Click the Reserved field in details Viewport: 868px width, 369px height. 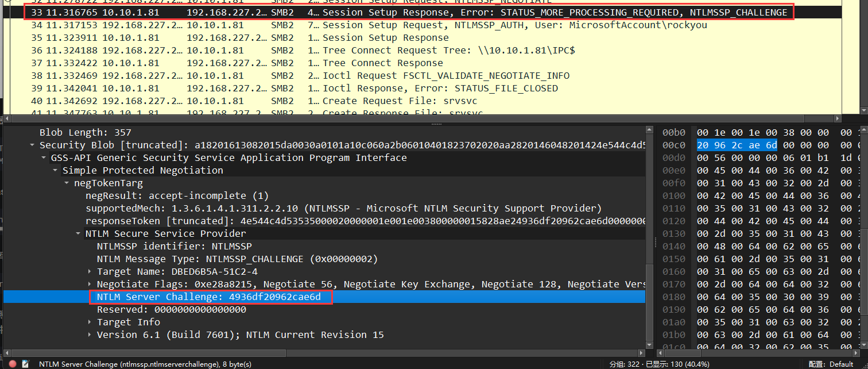(x=171, y=310)
